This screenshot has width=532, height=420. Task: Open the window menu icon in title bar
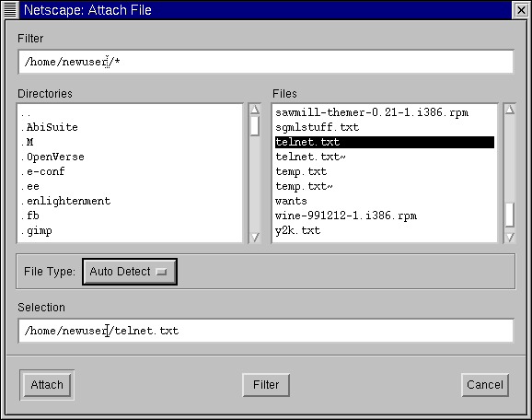[10, 9]
